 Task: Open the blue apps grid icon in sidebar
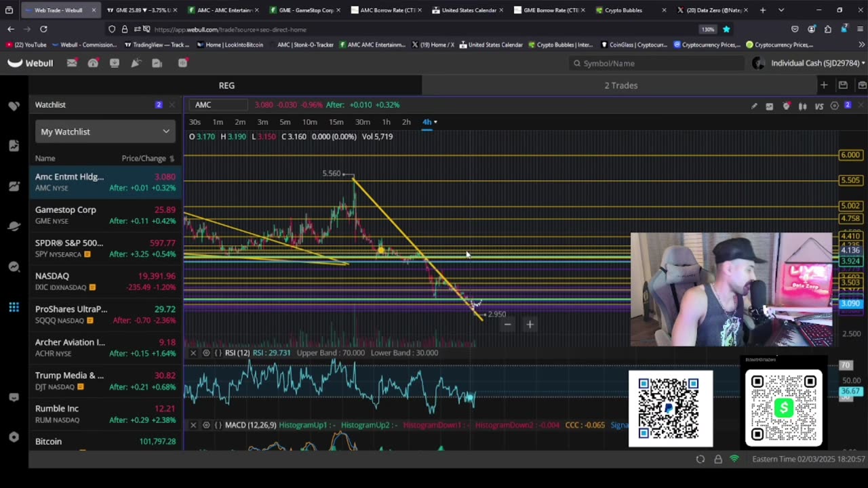14,308
